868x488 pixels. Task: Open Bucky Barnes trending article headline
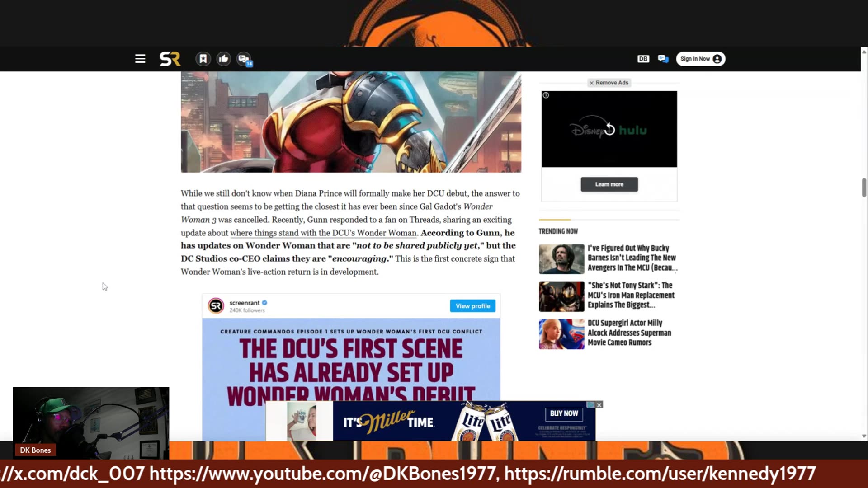pos(632,258)
